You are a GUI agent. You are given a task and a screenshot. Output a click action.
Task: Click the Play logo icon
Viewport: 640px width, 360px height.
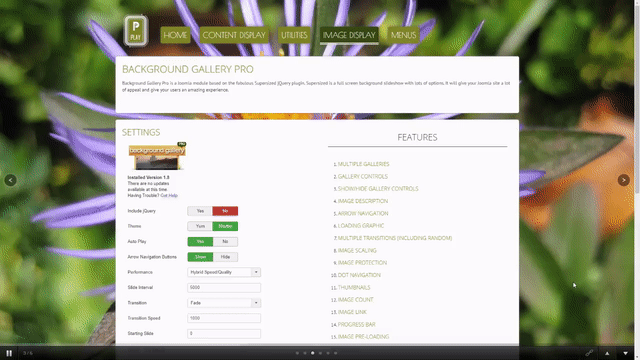click(x=136, y=31)
